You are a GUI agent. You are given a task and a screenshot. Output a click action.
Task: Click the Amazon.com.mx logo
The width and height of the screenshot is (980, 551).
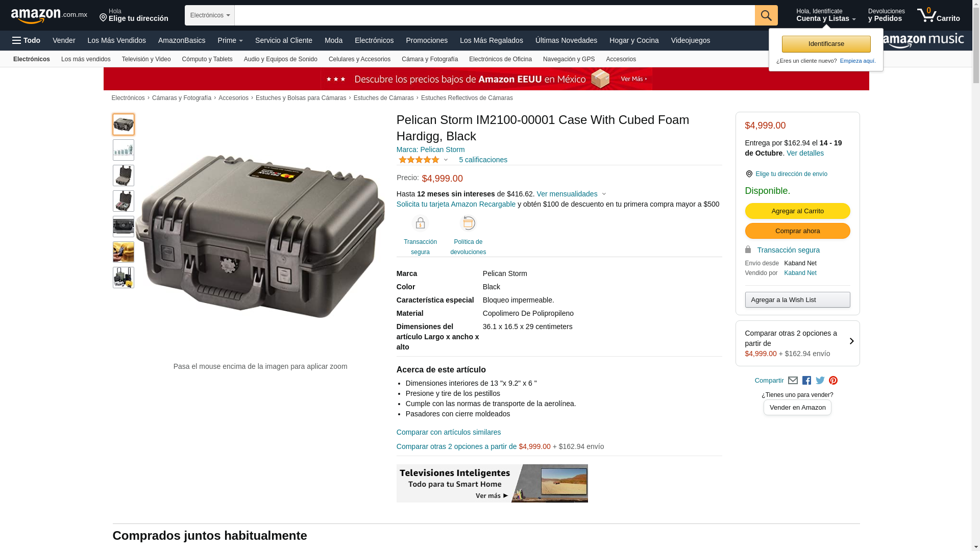click(49, 16)
